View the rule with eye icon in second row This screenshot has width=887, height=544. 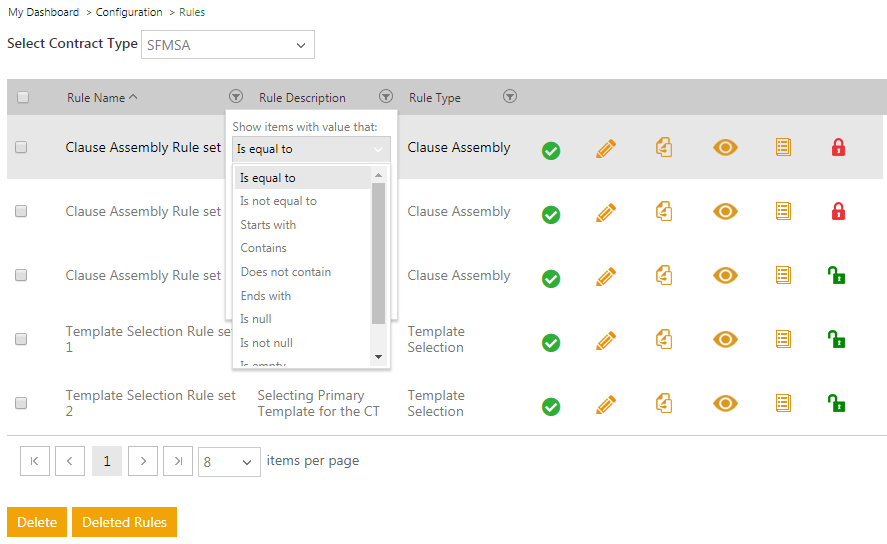(725, 211)
